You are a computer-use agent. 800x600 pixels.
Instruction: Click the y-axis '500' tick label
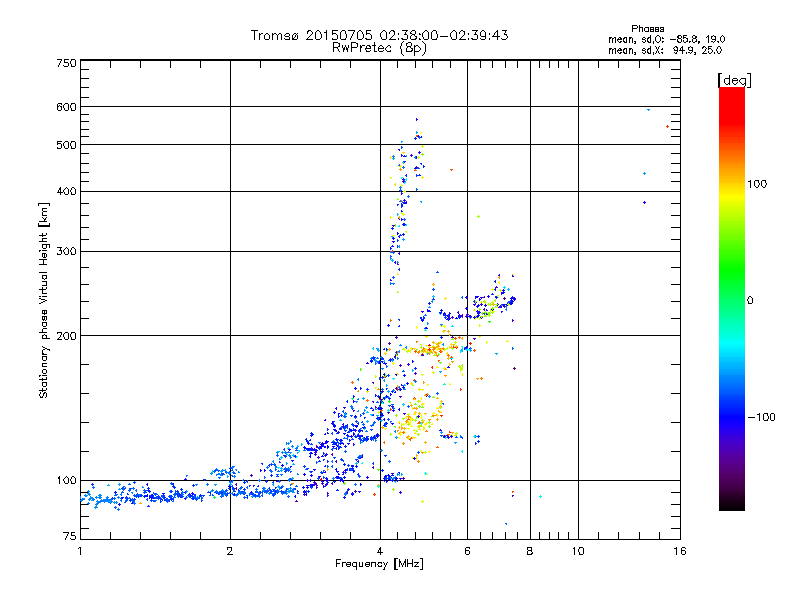tap(66, 145)
